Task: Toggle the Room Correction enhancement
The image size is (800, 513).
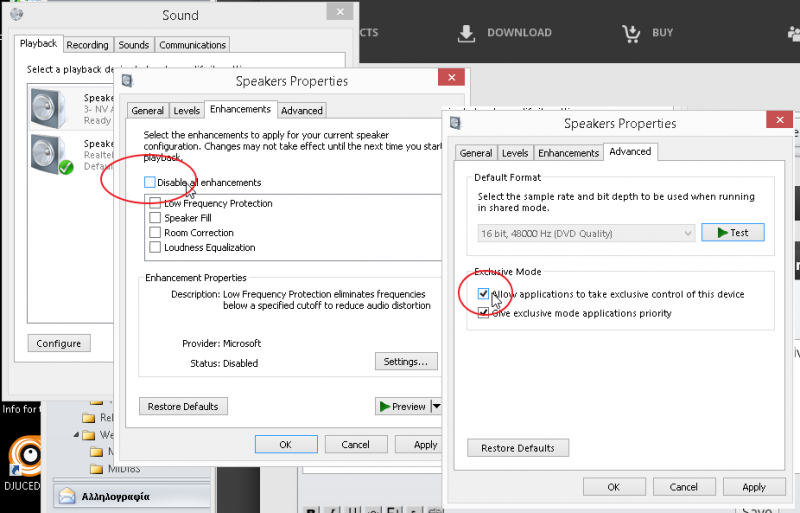Action: pos(155,232)
